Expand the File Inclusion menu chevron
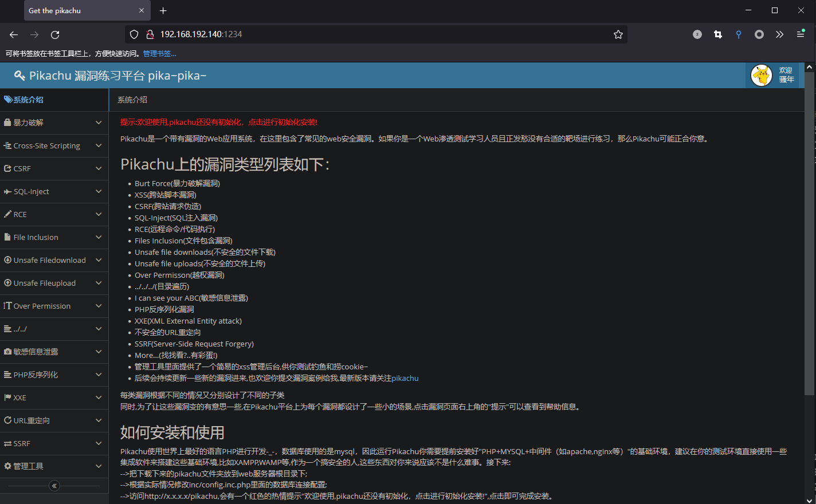This screenshot has height=504, width=816. pos(97,237)
